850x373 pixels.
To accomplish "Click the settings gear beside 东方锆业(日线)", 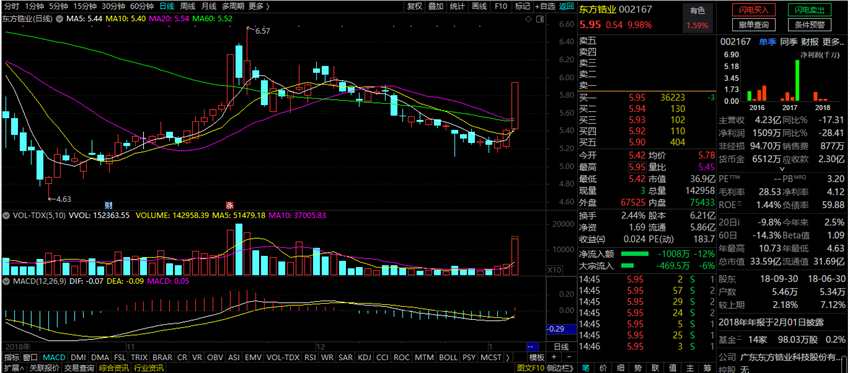I will 59,18.
